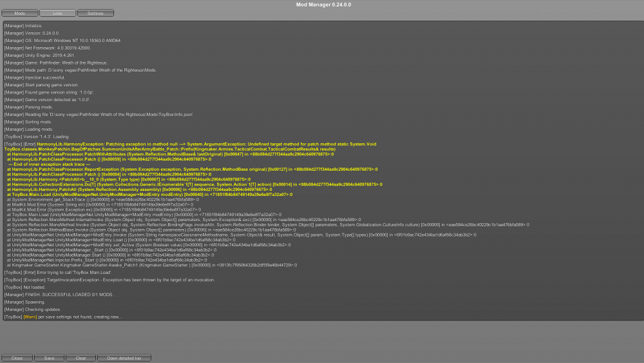
Task: Clear the log output
Action: point(80,358)
